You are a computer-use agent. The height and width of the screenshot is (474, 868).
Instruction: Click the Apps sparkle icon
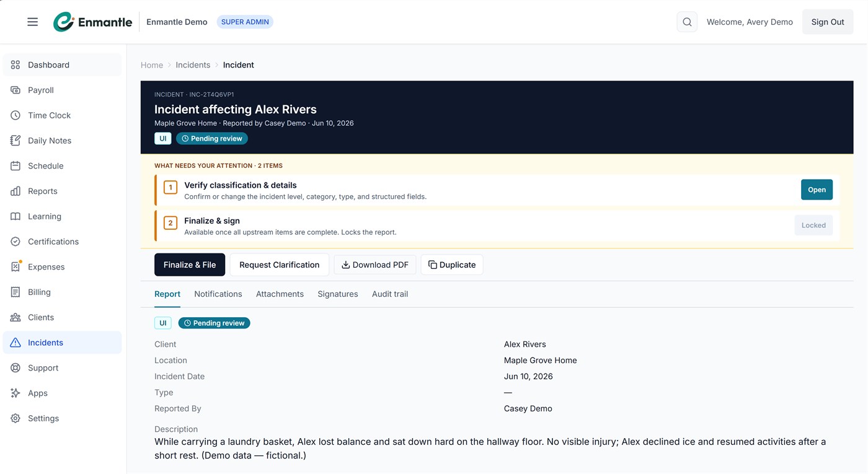tap(15, 393)
